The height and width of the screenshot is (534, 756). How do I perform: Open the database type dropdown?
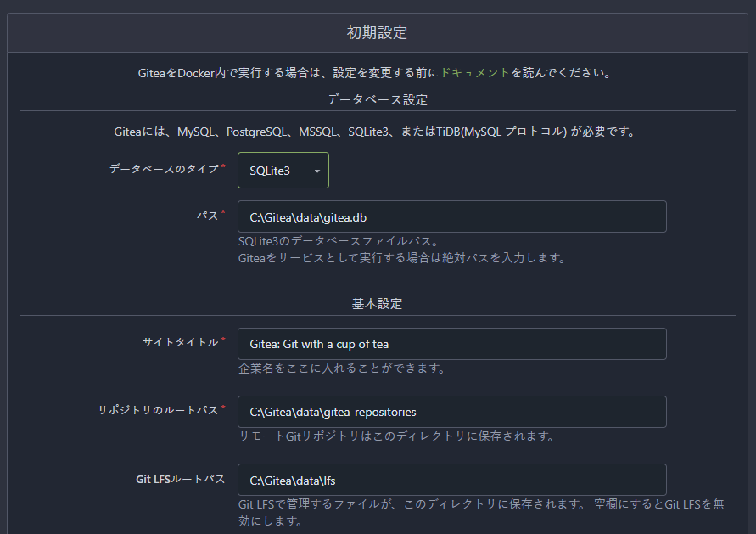tap(283, 170)
